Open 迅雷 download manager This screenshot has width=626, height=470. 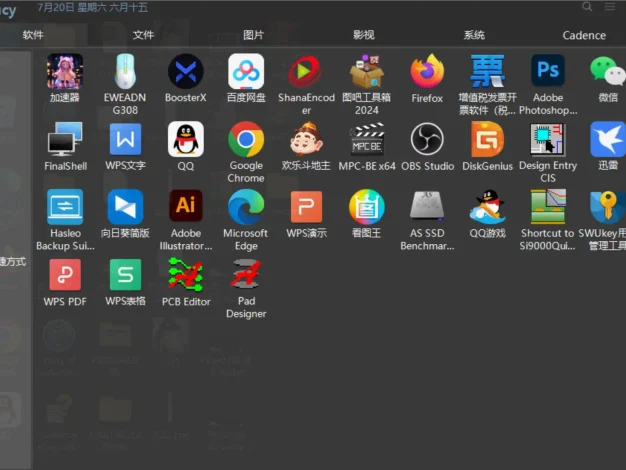coord(608,139)
